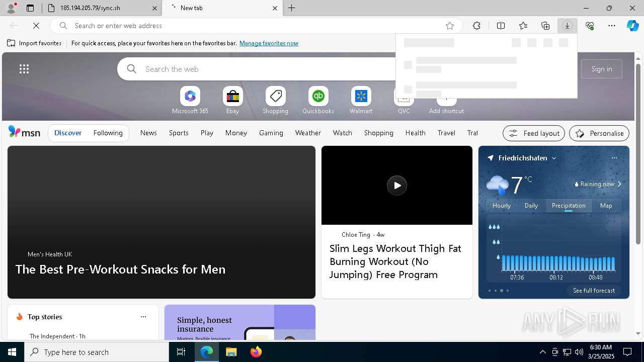Viewport: 644px width, 362px height.
Task: Click the taskbar search box
Action: point(97,352)
